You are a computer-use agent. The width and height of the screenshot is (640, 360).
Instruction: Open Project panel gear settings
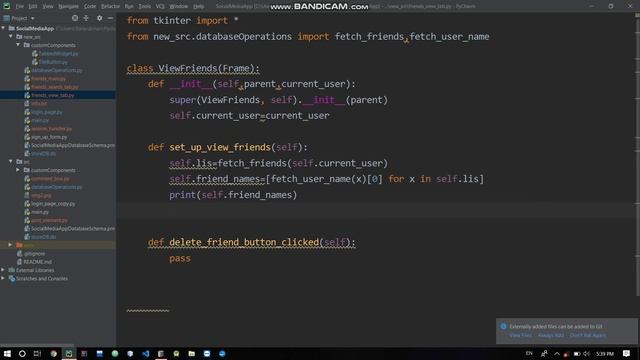pos(100,18)
